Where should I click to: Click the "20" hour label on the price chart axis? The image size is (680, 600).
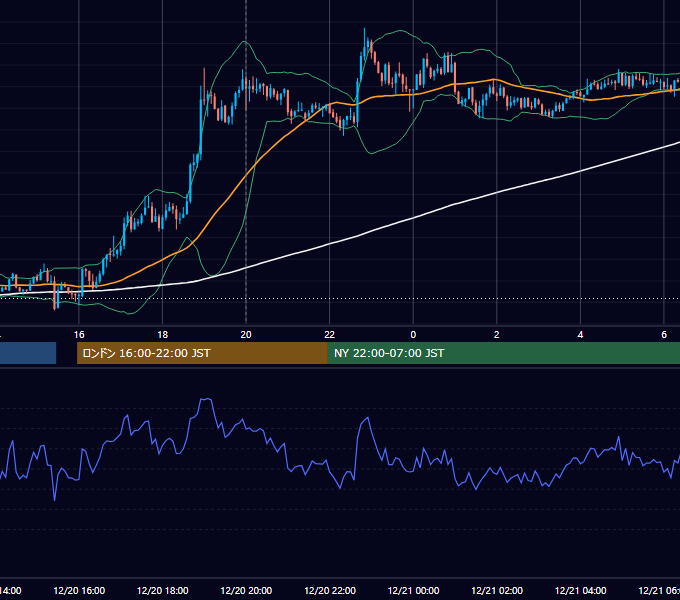(x=246, y=335)
